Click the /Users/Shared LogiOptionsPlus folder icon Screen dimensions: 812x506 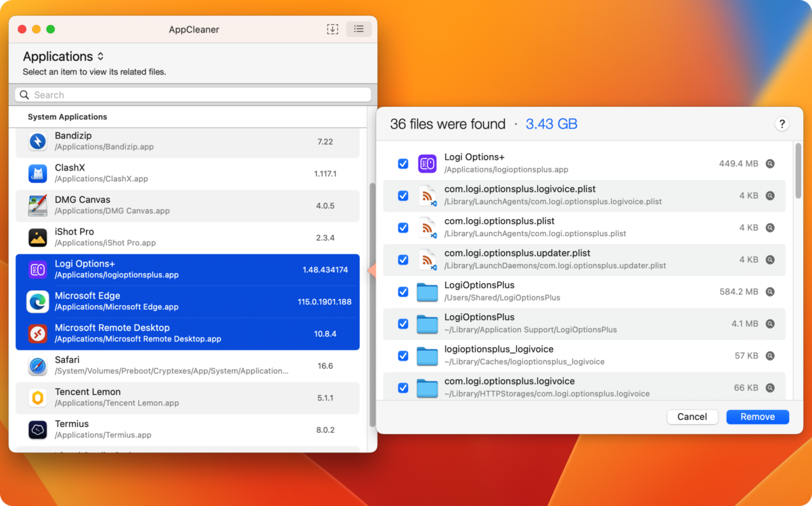(427, 292)
